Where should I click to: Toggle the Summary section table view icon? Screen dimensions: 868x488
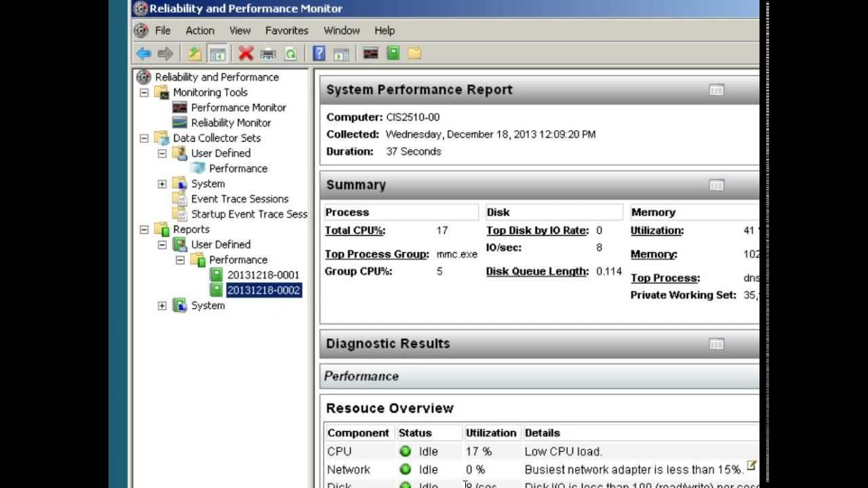[715, 184]
